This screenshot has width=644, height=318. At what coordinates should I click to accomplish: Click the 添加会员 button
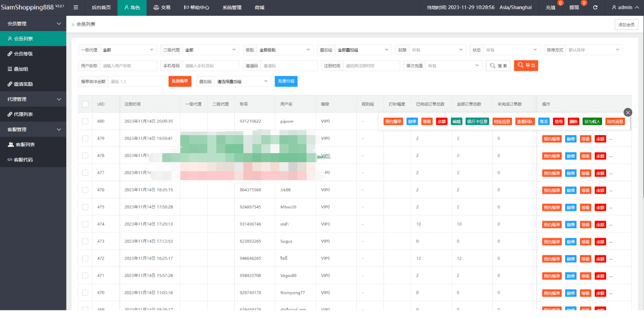(x=626, y=25)
